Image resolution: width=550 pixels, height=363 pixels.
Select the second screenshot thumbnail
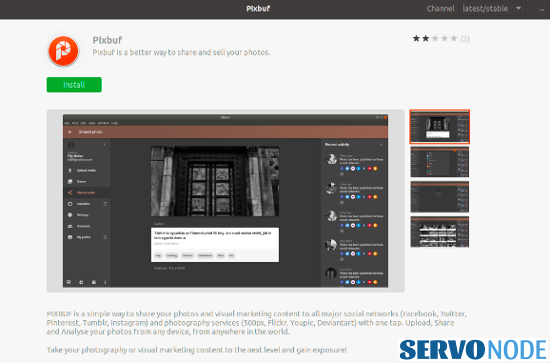(x=440, y=162)
